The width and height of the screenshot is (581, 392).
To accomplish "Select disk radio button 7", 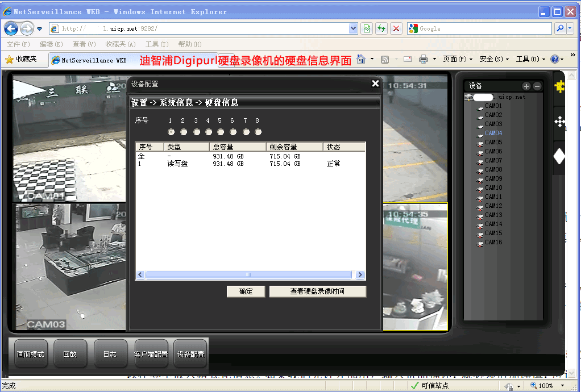I will (x=246, y=132).
